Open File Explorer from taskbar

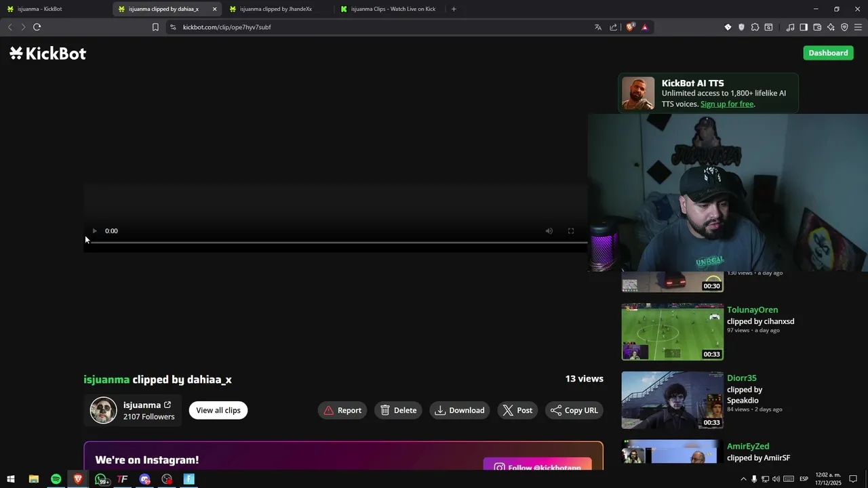pyautogui.click(x=33, y=479)
